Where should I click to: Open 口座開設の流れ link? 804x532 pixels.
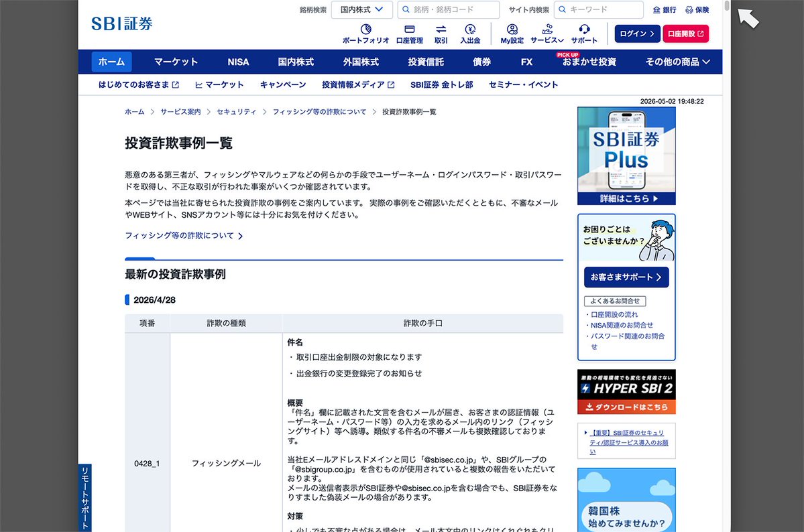click(x=614, y=315)
